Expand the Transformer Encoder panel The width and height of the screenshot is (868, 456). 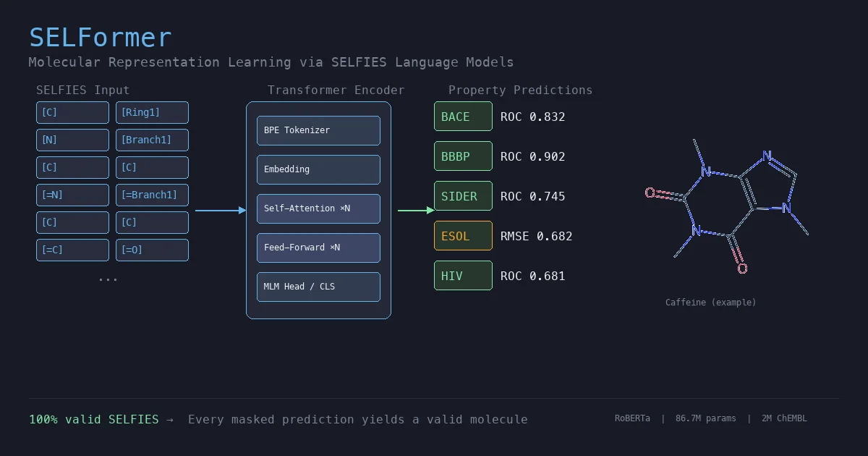[336, 90]
